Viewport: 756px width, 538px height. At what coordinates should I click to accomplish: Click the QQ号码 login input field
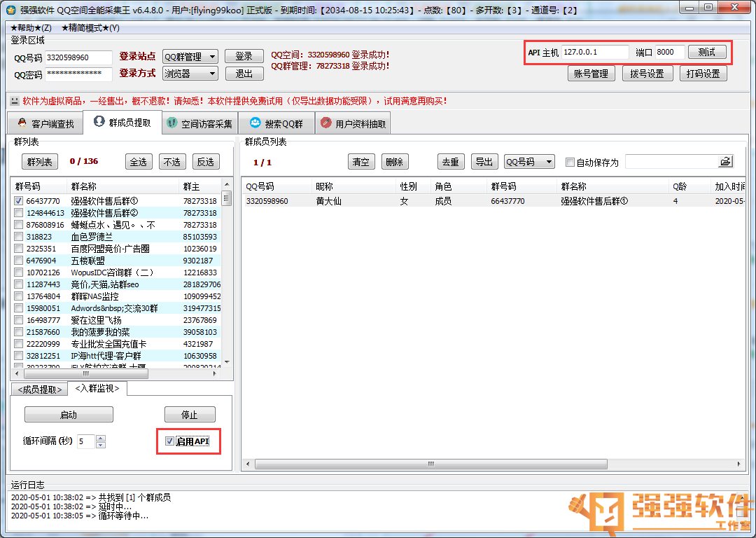(x=78, y=57)
